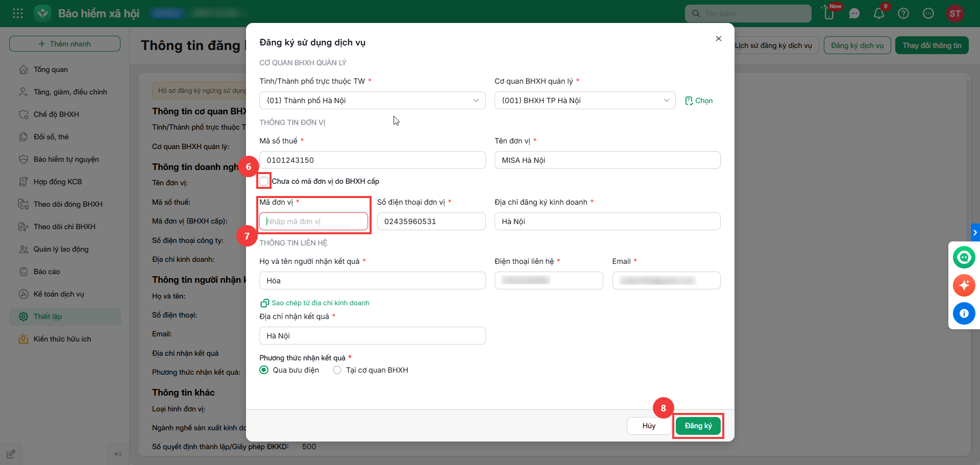Open Kế toán dịch vụ in sidebar

[65, 294]
